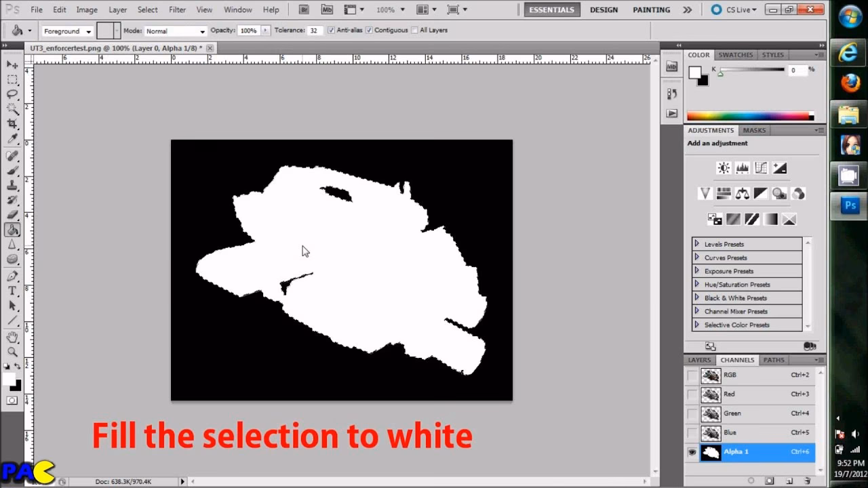Image resolution: width=868 pixels, height=488 pixels.
Task: Add a Color Balance adjustment
Action: [742, 194]
